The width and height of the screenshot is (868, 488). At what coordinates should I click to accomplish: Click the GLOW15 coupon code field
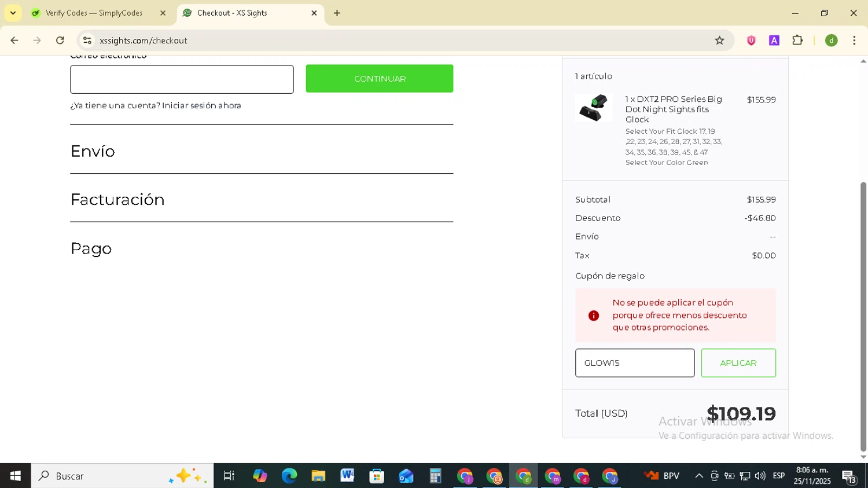pos(635,363)
